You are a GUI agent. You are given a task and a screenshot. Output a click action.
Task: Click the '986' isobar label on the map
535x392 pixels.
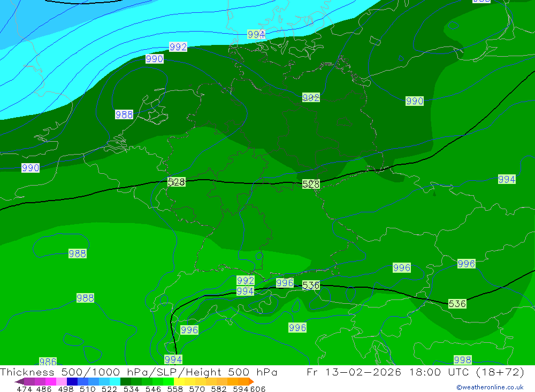pos(48,362)
